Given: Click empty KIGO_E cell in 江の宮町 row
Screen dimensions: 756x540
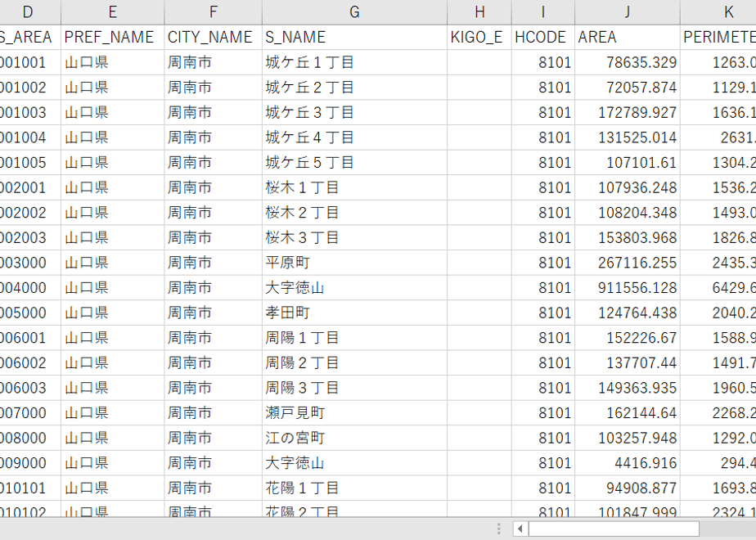Looking at the screenshot, I should (479, 439).
